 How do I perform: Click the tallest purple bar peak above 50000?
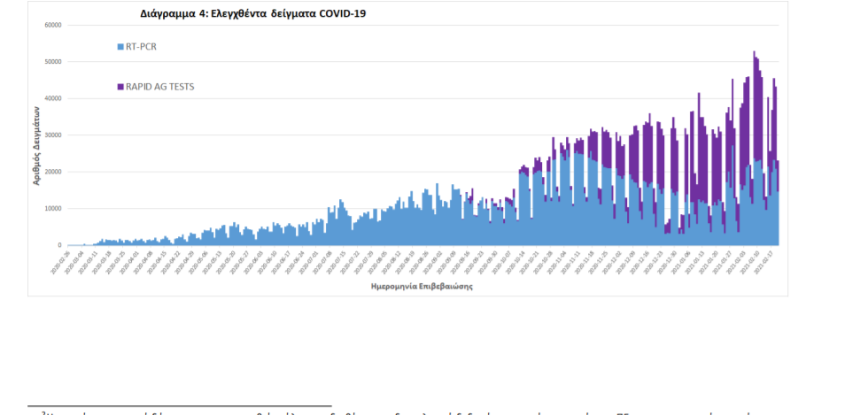click(x=755, y=55)
